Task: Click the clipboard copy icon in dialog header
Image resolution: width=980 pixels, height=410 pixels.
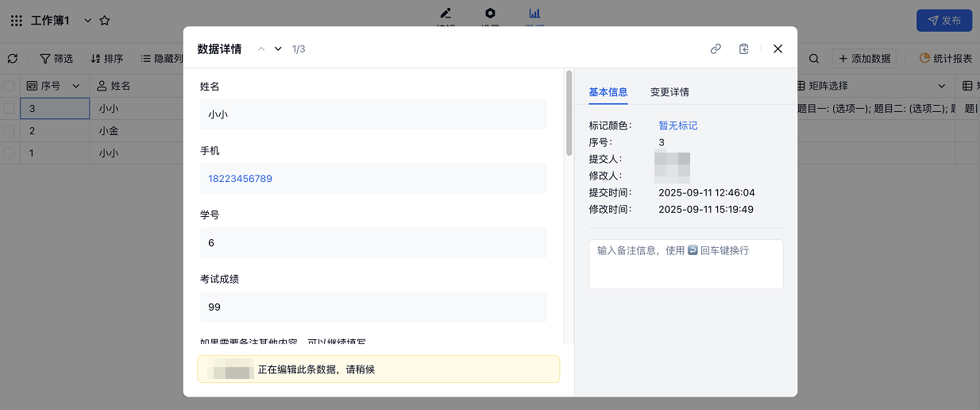Action: point(743,48)
